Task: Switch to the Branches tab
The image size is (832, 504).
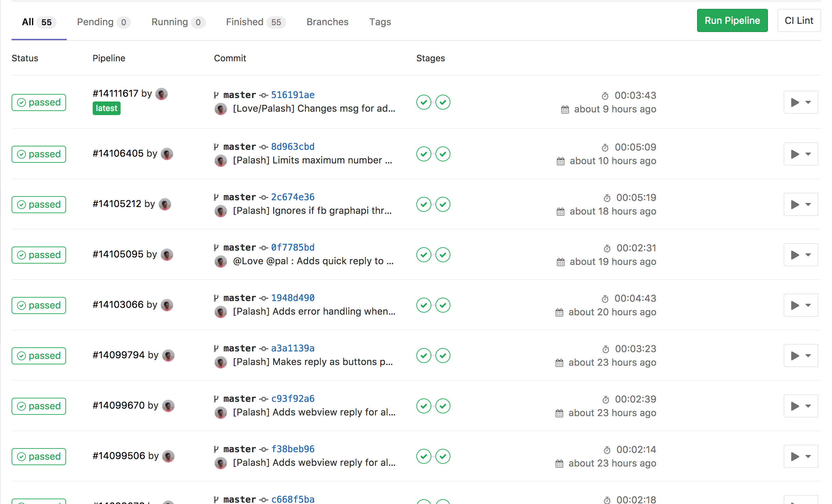Action: (327, 22)
